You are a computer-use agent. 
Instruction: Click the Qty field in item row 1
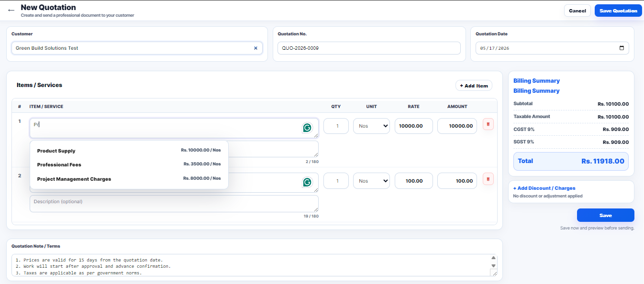point(336,126)
